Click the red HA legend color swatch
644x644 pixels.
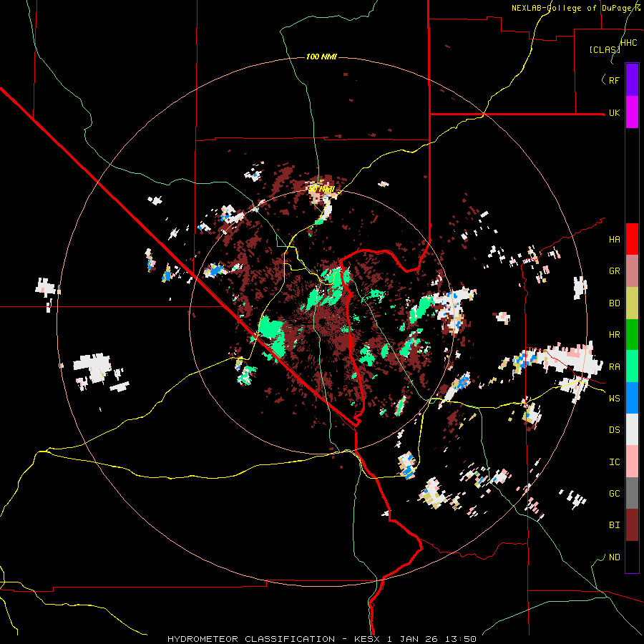coord(632,239)
